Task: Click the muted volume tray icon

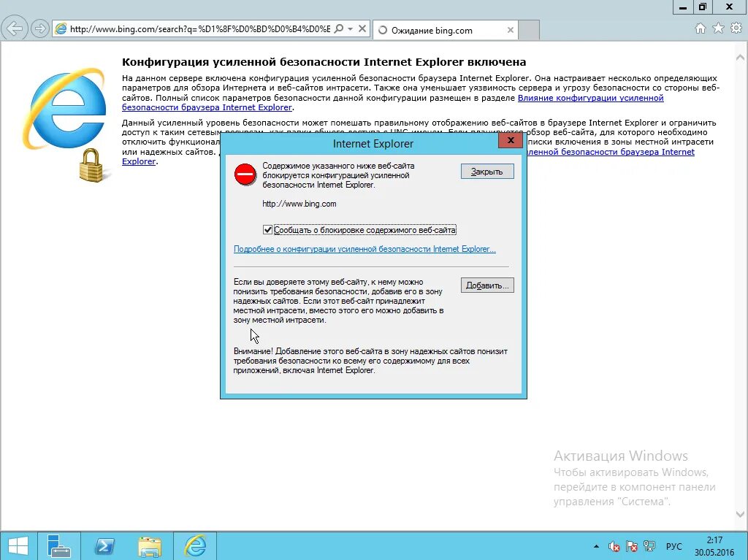Action: 614,547
